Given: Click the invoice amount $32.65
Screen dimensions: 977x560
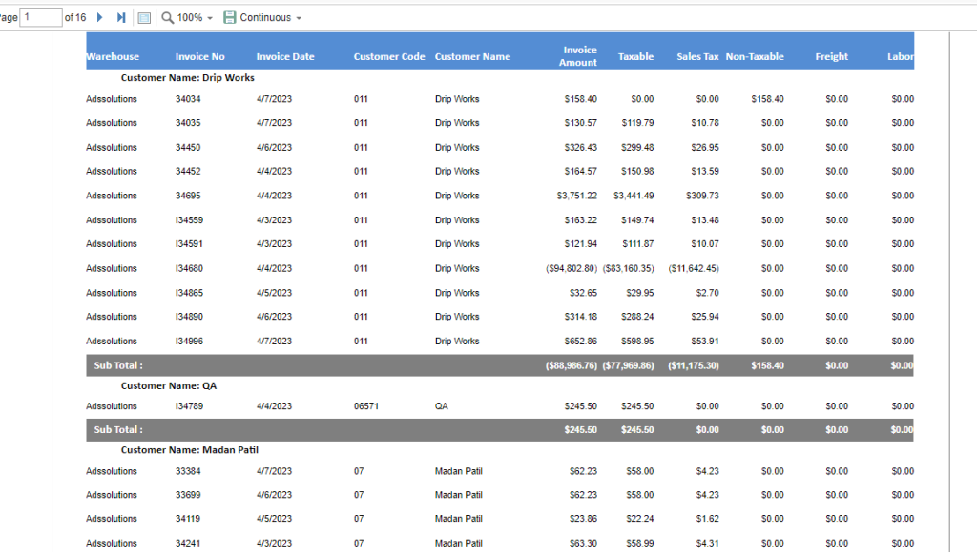Looking at the screenshot, I should coord(583,293).
